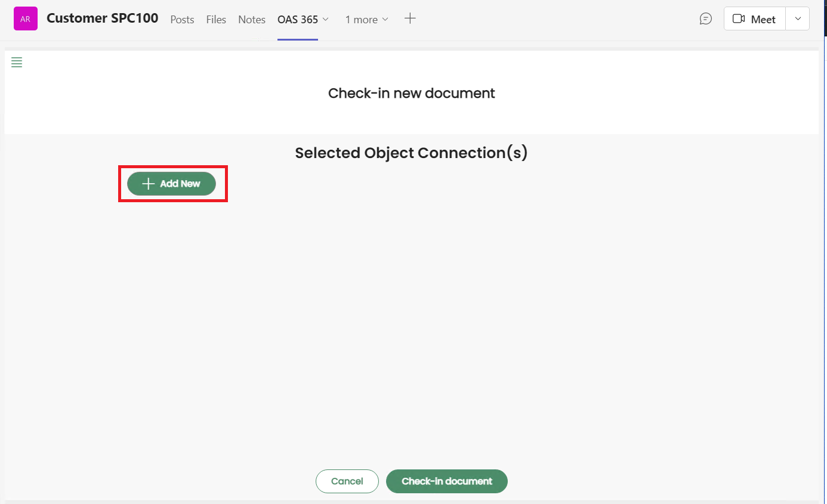Click the 'Check-in new document' heading
The image size is (827, 504).
coord(411,93)
